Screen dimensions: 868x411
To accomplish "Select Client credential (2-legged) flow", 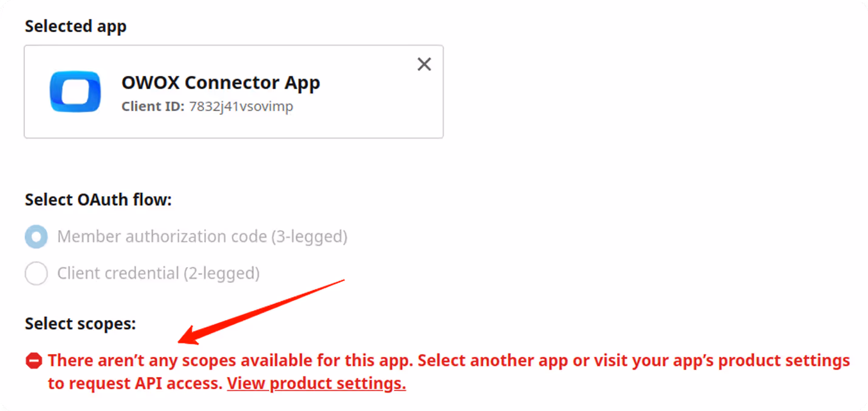I will tap(36, 273).
